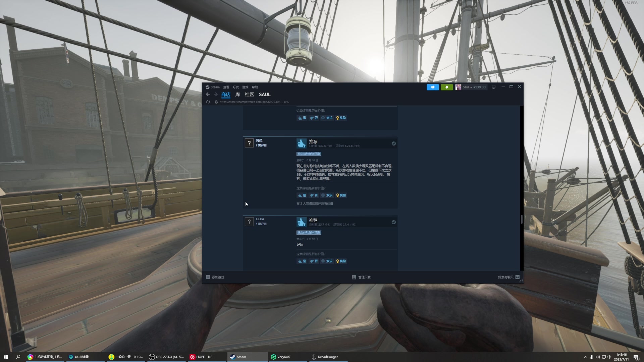Switch to the 库 tab
The image size is (644, 362).
[x=238, y=95]
